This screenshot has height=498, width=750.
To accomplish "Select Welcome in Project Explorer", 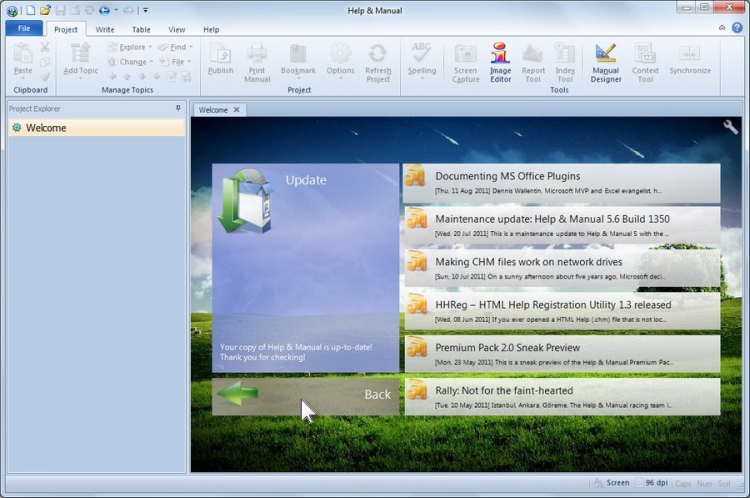I will [x=96, y=128].
